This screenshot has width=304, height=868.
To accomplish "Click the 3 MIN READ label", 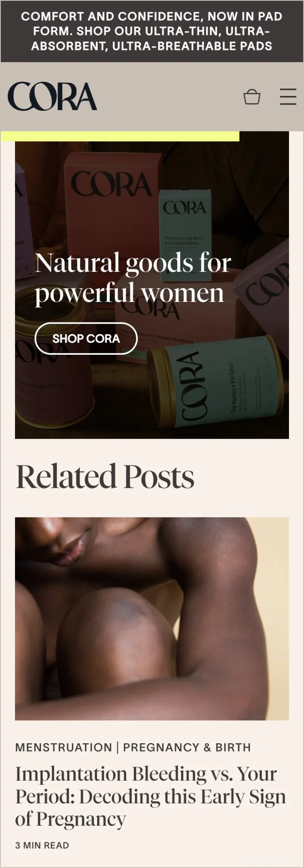I will [42, 845].
